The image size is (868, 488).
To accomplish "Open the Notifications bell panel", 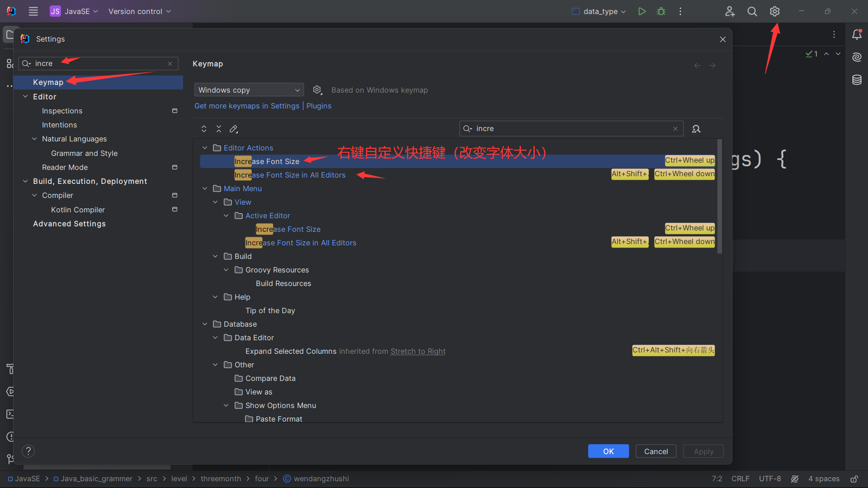I will coord(857,34).
